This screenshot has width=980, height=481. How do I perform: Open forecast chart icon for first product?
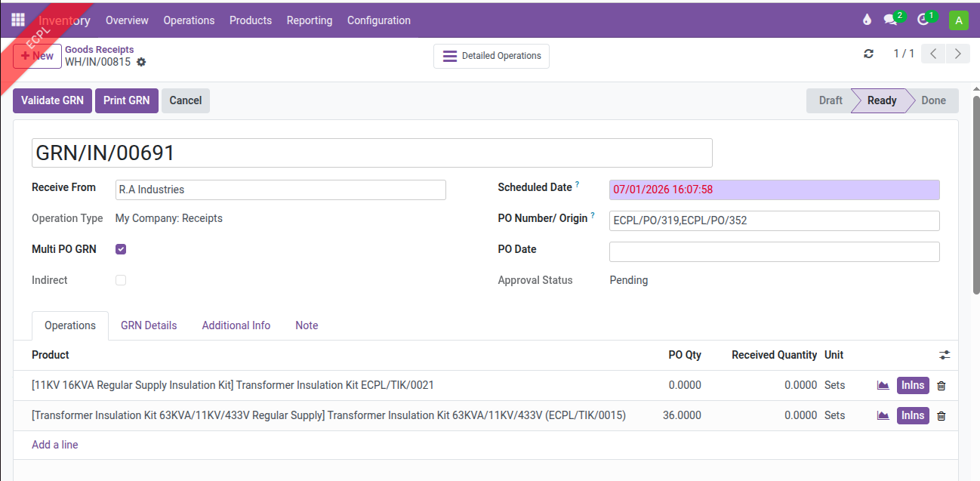[x=883, y=385]
